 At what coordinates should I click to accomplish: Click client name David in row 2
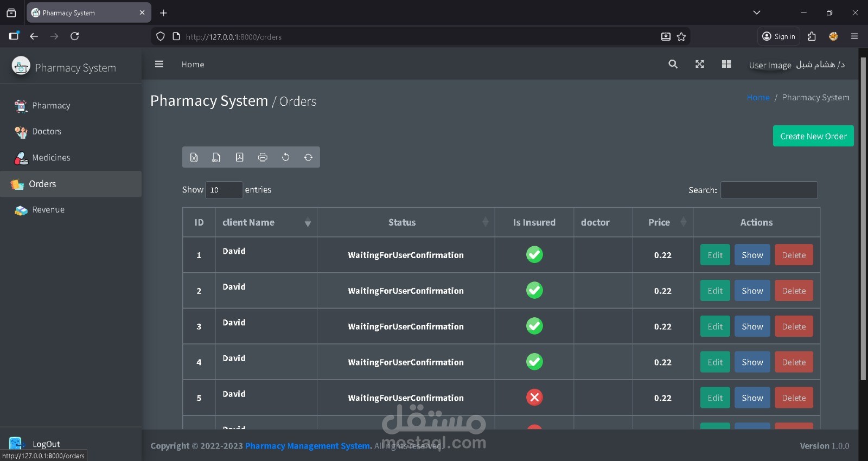click(x=234, y=287)
